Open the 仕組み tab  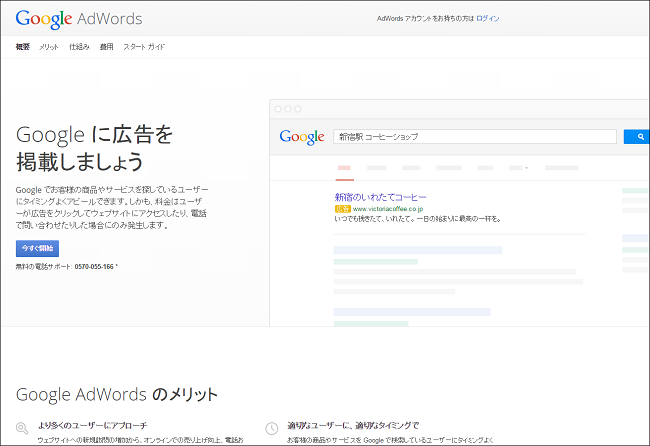[79, 47]
